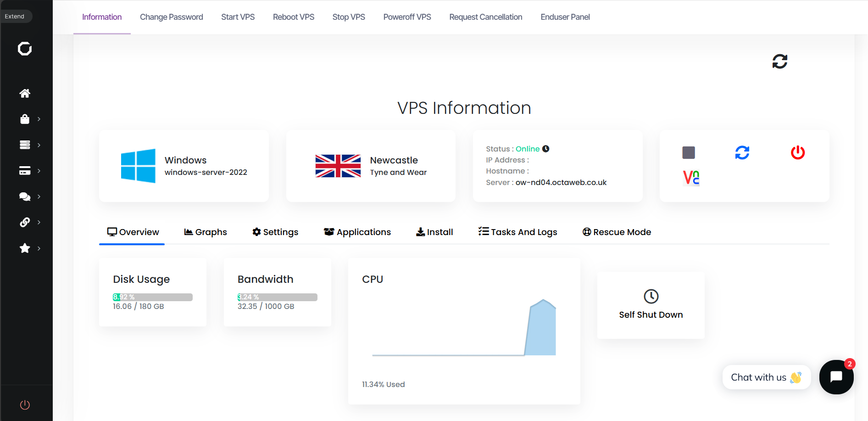Expand the star favorites sidebar menu
Viewport: 868px width, 421px height.
coord(39,248)
